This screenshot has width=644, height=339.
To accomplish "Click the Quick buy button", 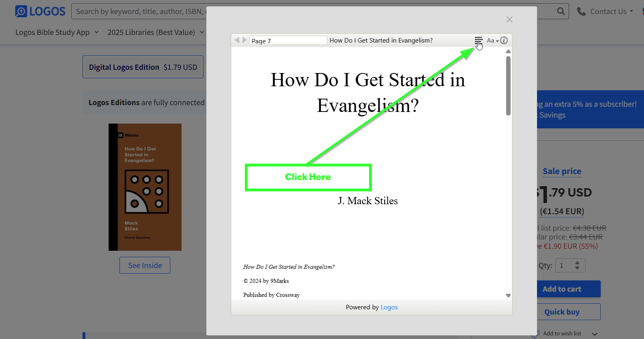I will coord(568,312).
